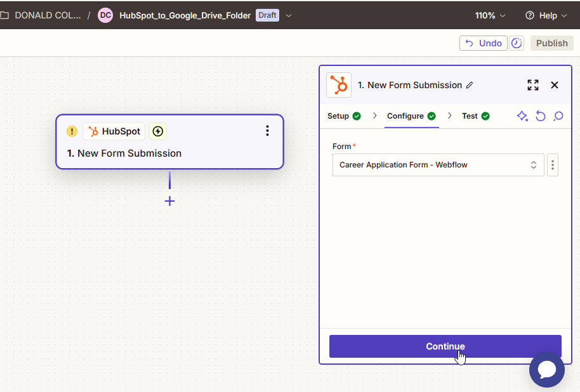The height and width of the screenshot is (392, 580).
Task: Click the DC avatar badge
Action: (105, 15)
